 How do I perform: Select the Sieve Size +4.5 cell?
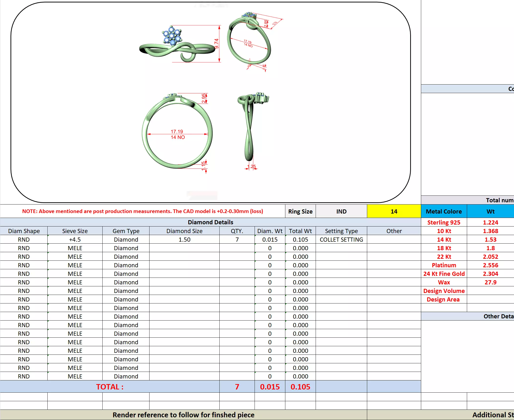75,239
